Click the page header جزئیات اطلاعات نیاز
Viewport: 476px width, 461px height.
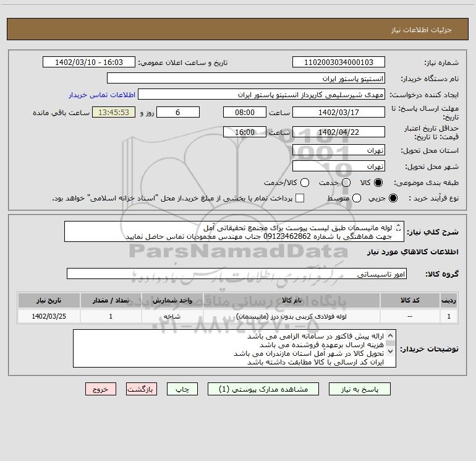tap(422, 30)
